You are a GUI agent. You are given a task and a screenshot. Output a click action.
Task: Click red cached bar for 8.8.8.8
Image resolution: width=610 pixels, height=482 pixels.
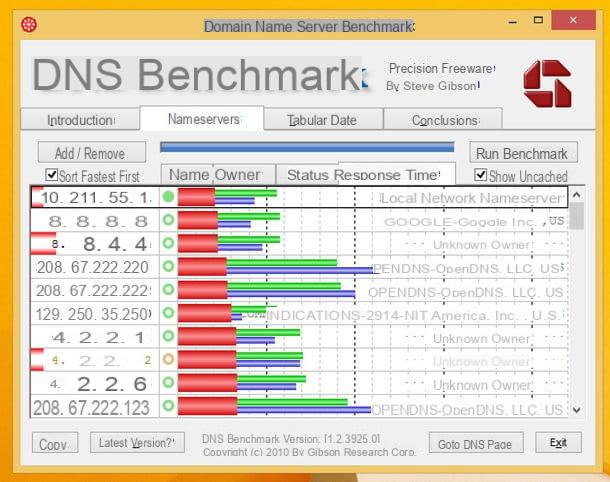(x=198, y=220)
